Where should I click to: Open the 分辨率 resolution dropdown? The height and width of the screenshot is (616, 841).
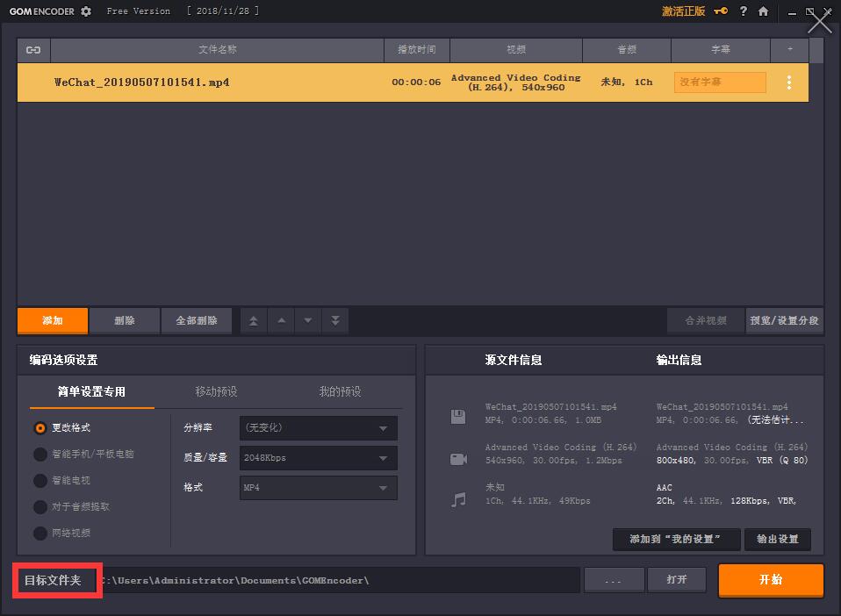tap(318, 428)
